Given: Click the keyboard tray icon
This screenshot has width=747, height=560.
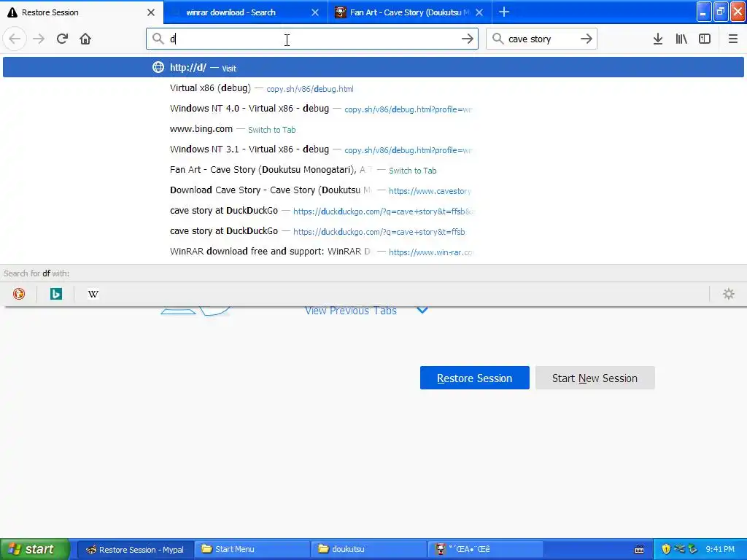Looking at the screenshot, I should point(639,550).
